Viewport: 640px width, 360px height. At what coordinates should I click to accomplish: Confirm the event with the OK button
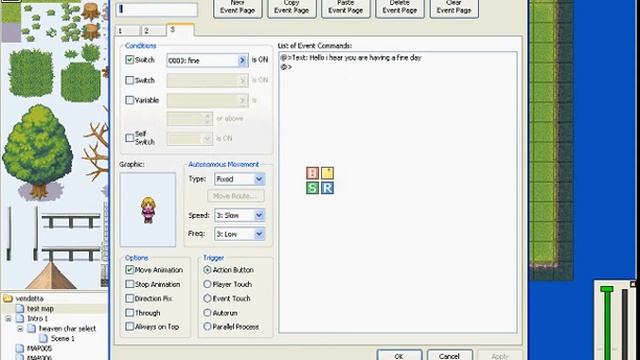click(399, 355)
